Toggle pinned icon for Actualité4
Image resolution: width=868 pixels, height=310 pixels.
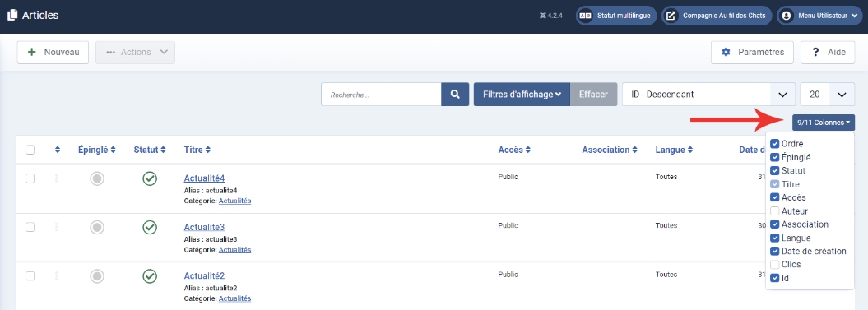click(97, 178)
